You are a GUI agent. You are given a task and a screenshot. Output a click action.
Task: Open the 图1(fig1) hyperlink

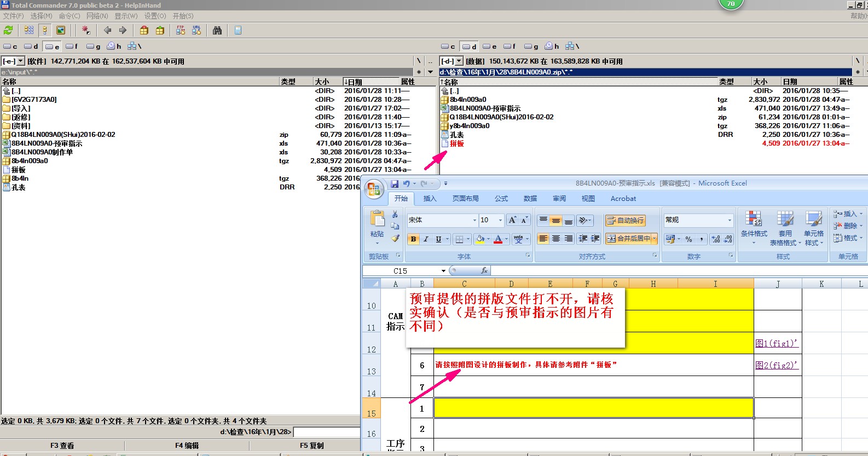click(777, 343)
